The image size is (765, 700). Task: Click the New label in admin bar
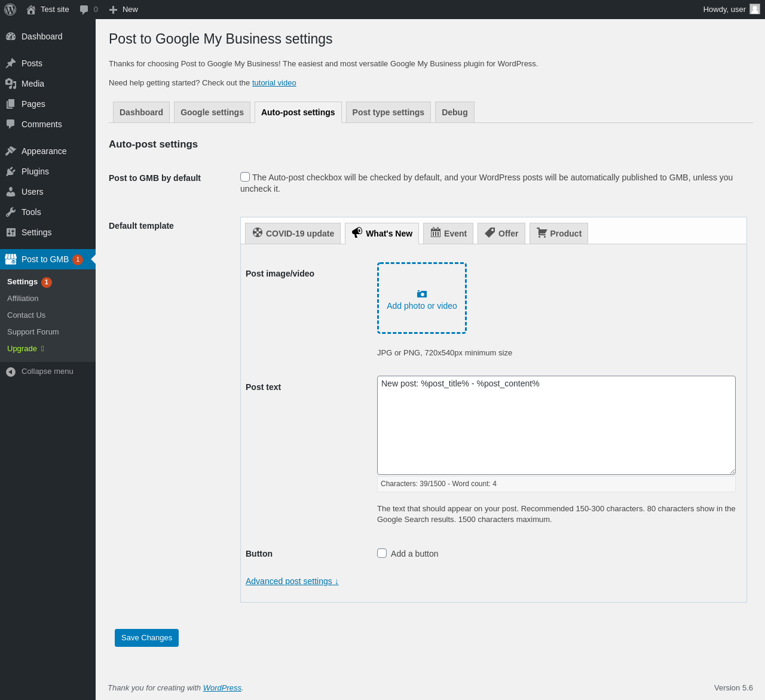tap(130, 10)
